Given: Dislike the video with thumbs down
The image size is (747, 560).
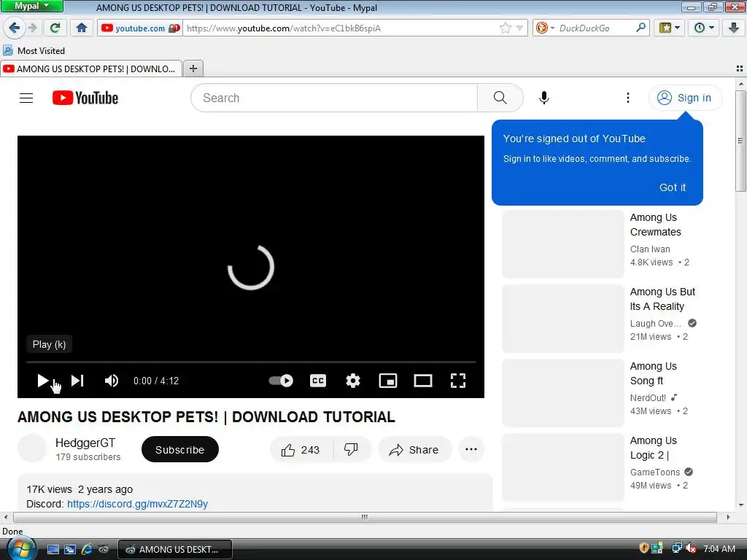Looking at the screenshot, I should point(352,449).
